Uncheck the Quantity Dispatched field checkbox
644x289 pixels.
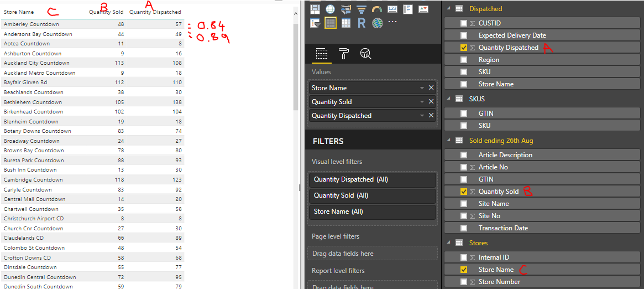coord(464,48)
